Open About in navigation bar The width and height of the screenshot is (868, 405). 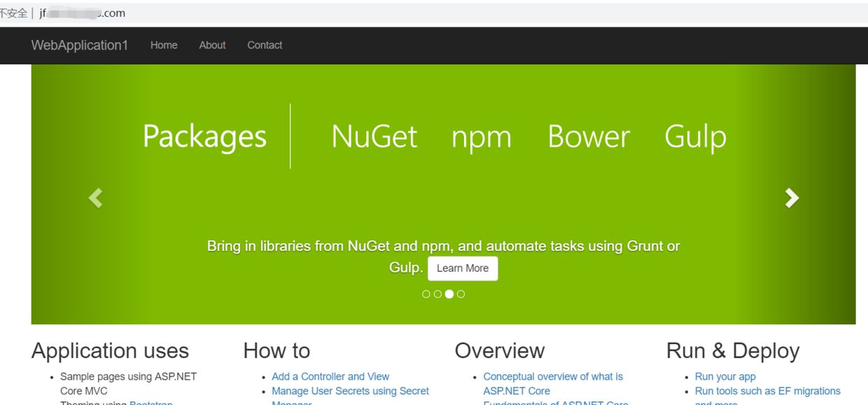click(212, 45)
